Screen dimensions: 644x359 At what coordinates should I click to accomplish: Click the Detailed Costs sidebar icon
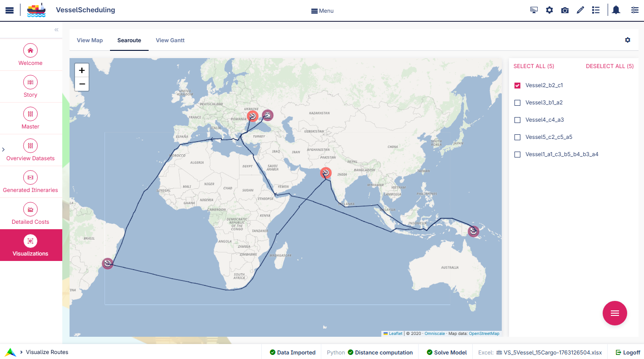(x=30, y=209)
